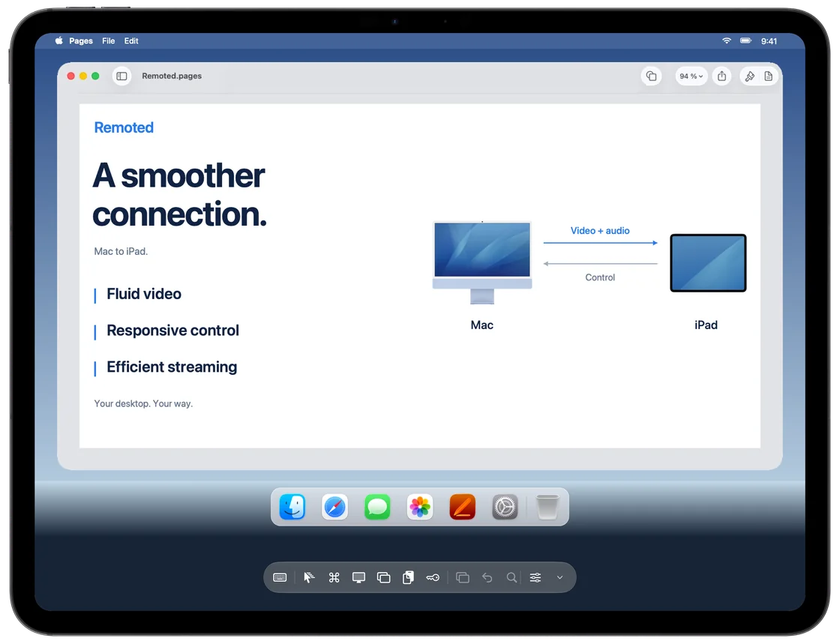This screenshot has width=840, height=644.
Task: Select the iPad image in document
Action: point(708,263)
